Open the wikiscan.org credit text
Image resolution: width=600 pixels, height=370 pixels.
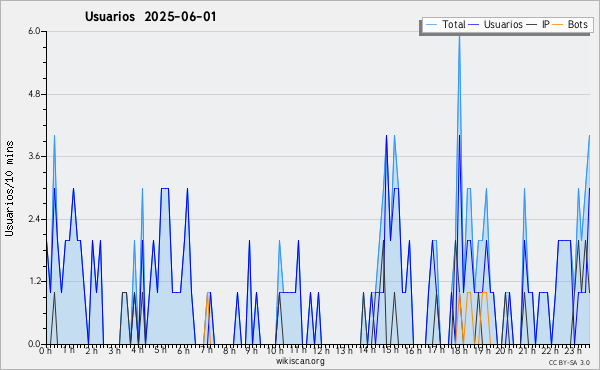pyautogui.click(x=300, y=361)
